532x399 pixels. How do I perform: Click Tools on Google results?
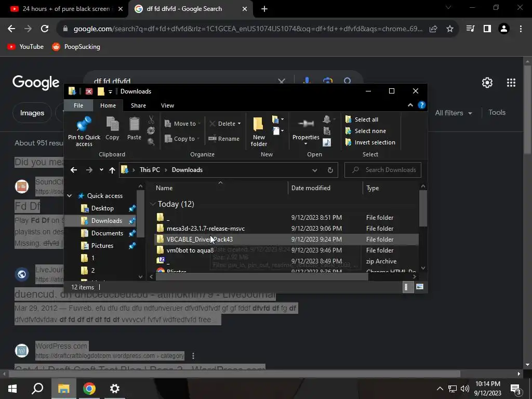(497, 112)
